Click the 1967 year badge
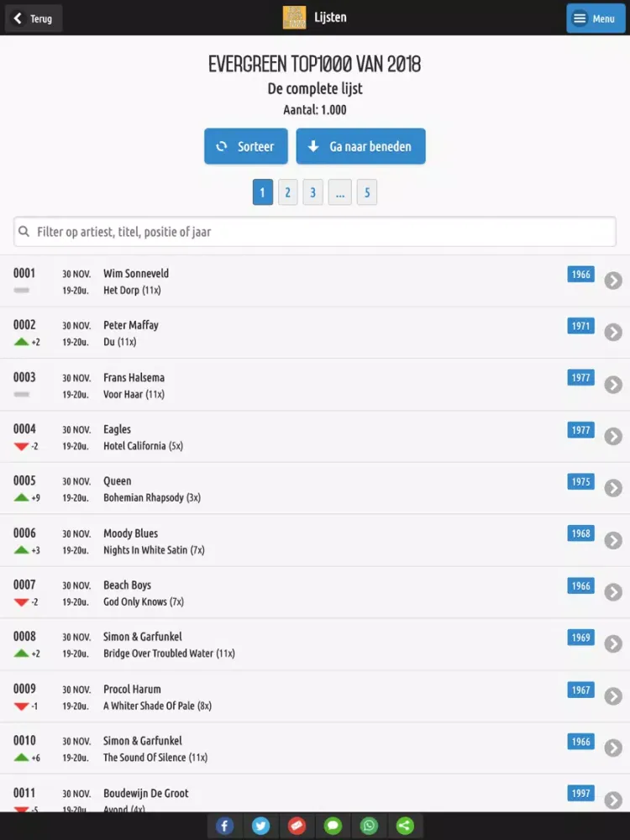The height and width of the screenshot is (840, 630). (580, 690)
